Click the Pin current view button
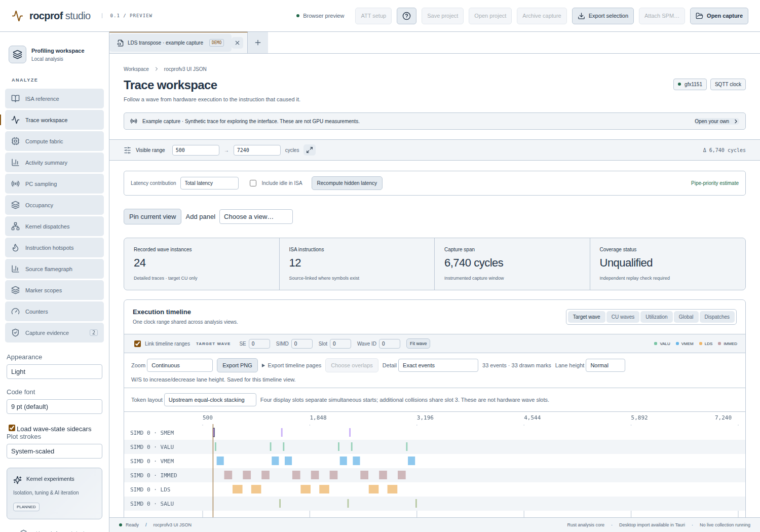This screenshot has height=532, width=760. (x=153, y=217)
